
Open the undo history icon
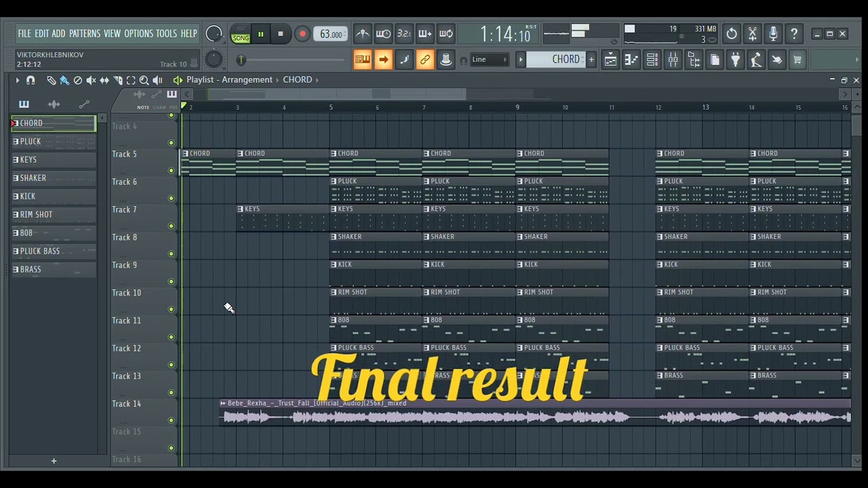[732, 34]
